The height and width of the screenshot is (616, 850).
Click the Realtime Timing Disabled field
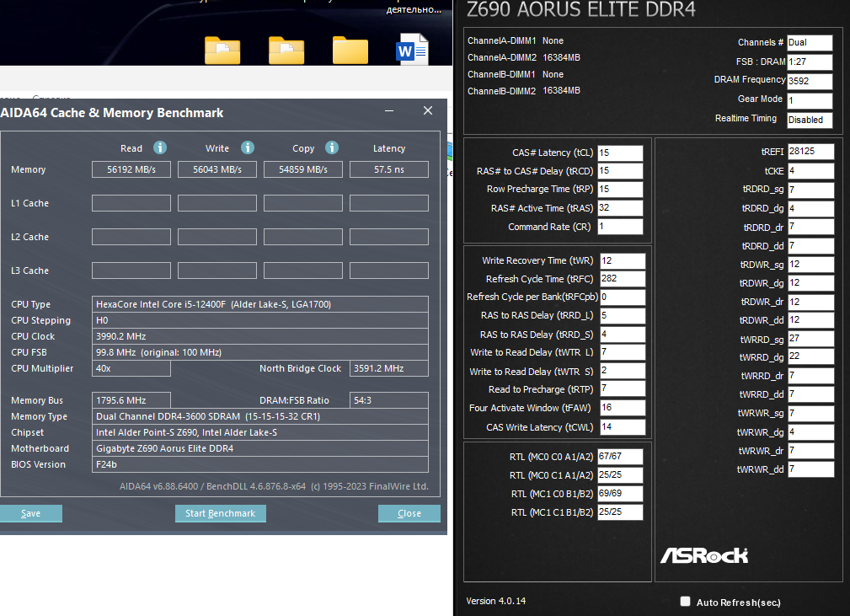click(810, 120)
